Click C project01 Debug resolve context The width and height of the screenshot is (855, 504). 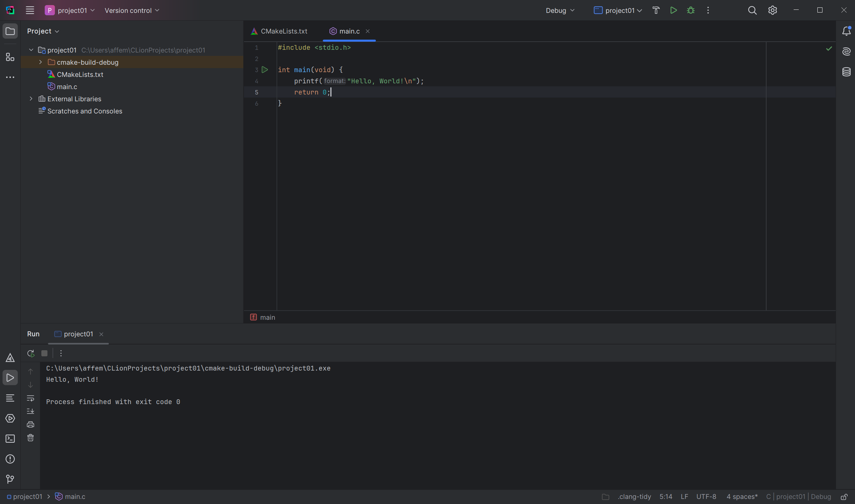[x=799, y=497]
